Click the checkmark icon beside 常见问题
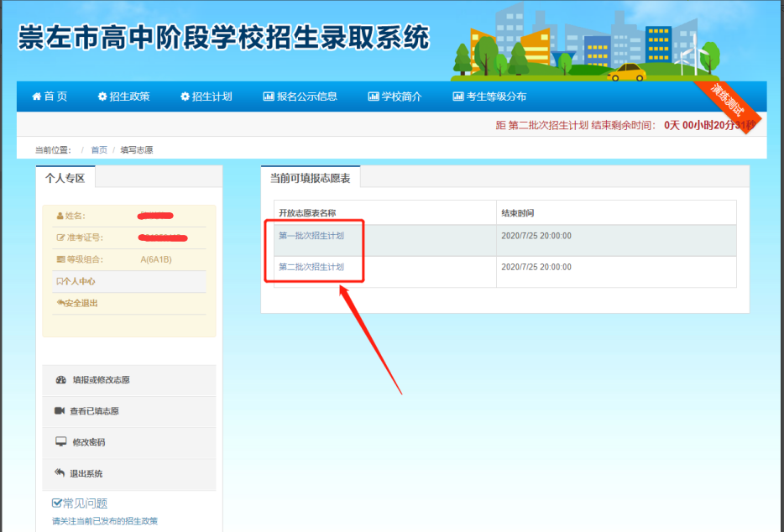The image size is (784, 532). [57, 503]
